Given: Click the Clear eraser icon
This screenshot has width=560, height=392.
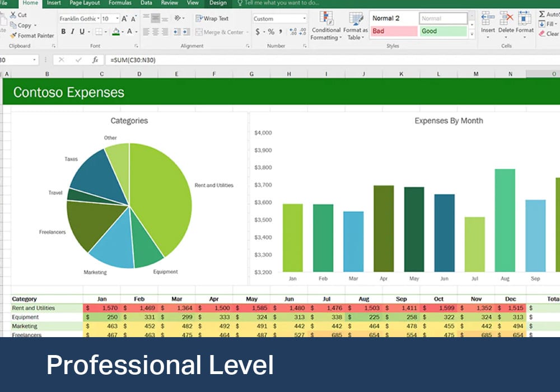Looking at the screenshot, I should click(x=542, y=34).
